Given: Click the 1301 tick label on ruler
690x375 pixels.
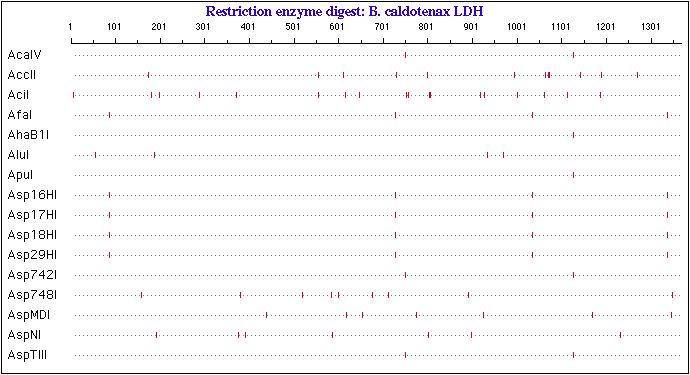Looking at the screenshot, I should pos(650,27).
